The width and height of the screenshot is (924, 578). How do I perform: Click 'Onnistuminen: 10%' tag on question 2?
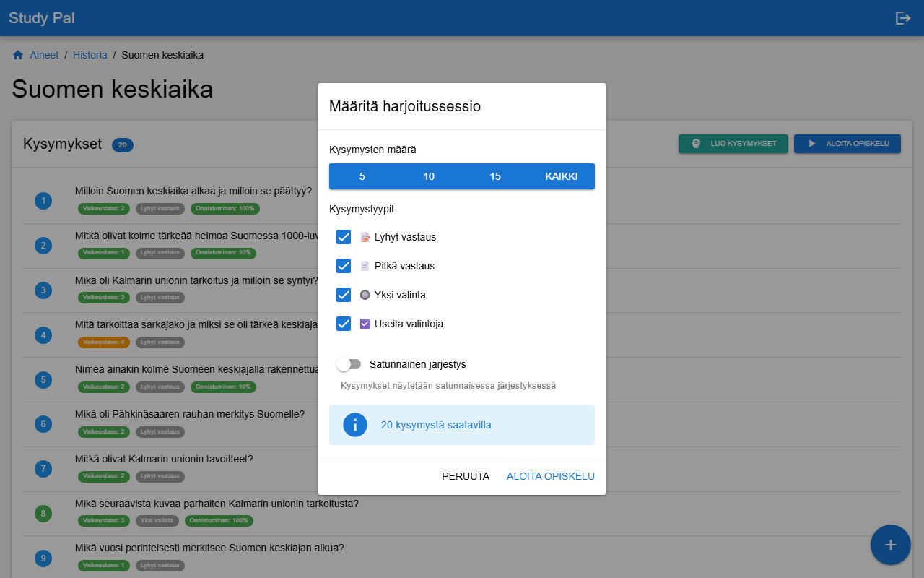223,253
